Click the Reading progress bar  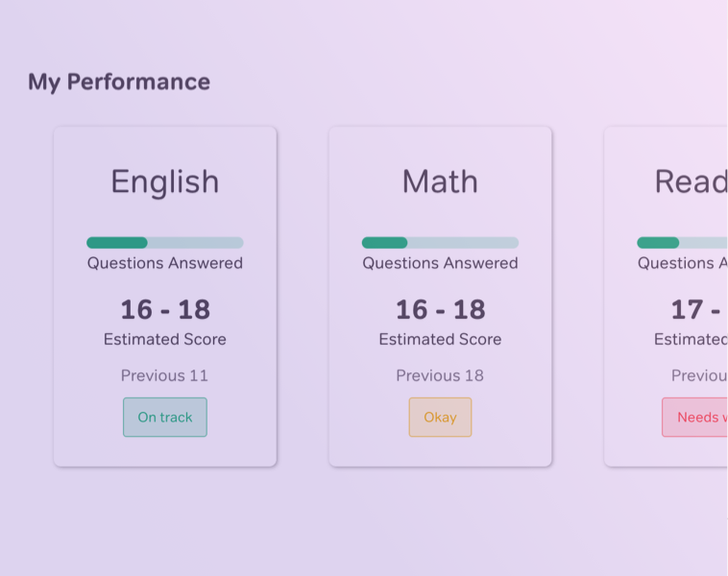[682, 242]
